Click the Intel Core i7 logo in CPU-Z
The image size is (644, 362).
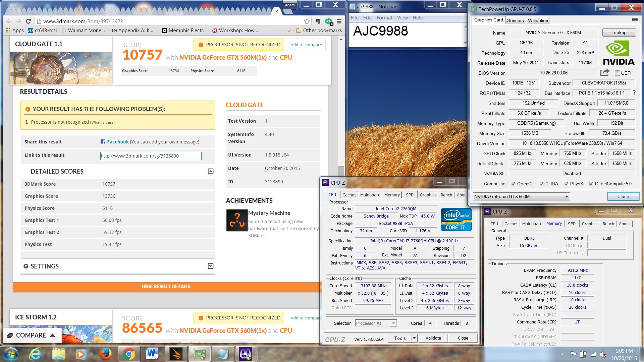[x=456, y=220]
